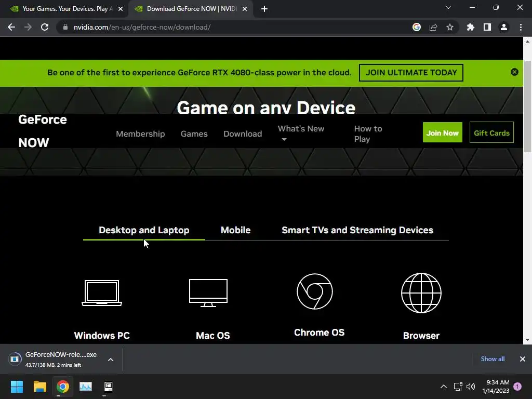Select the Windows PC laptop icon
Viewport: 532px width, 399px height.
tap(102, 293)
